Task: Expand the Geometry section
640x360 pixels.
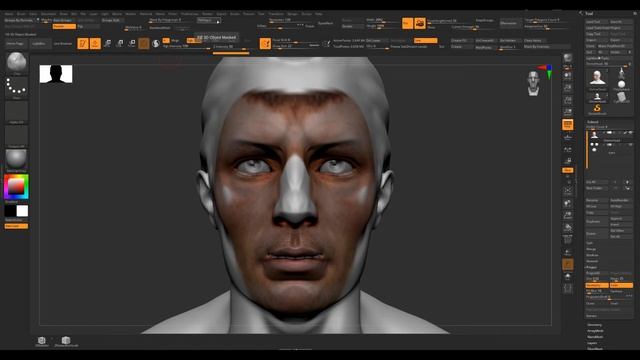Action: 594,325
